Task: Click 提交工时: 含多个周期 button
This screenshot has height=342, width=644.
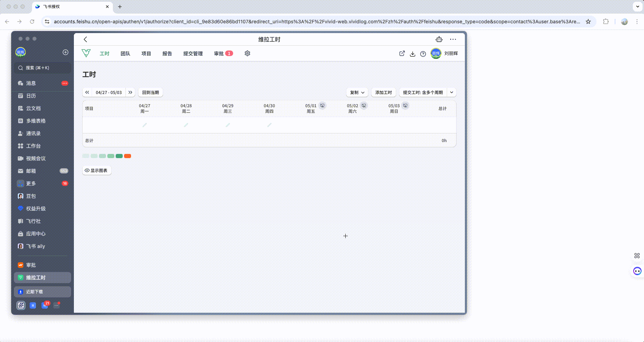Action: click(423, 92)
